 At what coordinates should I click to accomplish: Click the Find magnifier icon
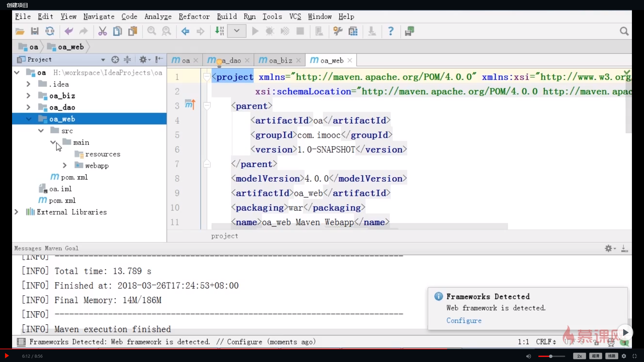[x=152, y=32]
